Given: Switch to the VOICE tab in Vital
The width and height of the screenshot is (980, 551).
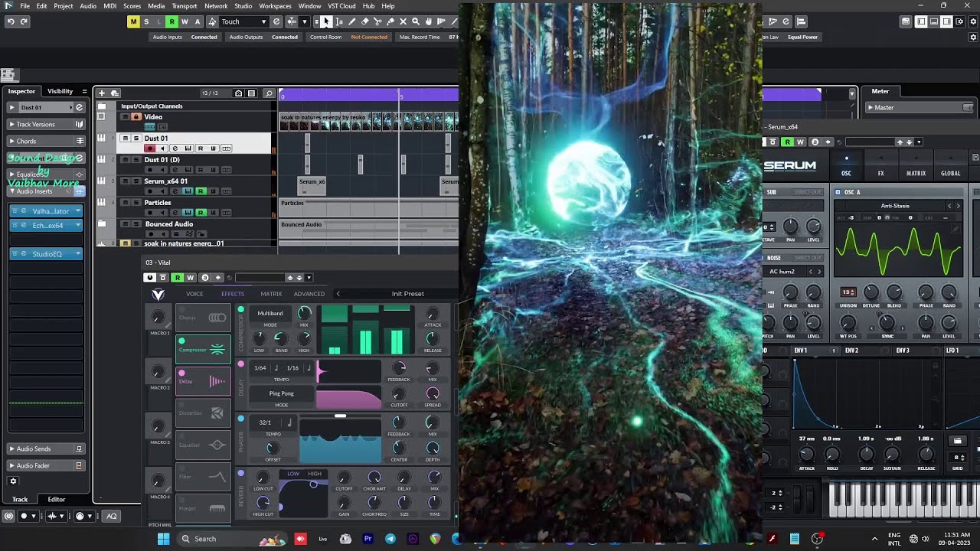Looking at the screenshot, I should pyautogui.click(x=194, y=294).
